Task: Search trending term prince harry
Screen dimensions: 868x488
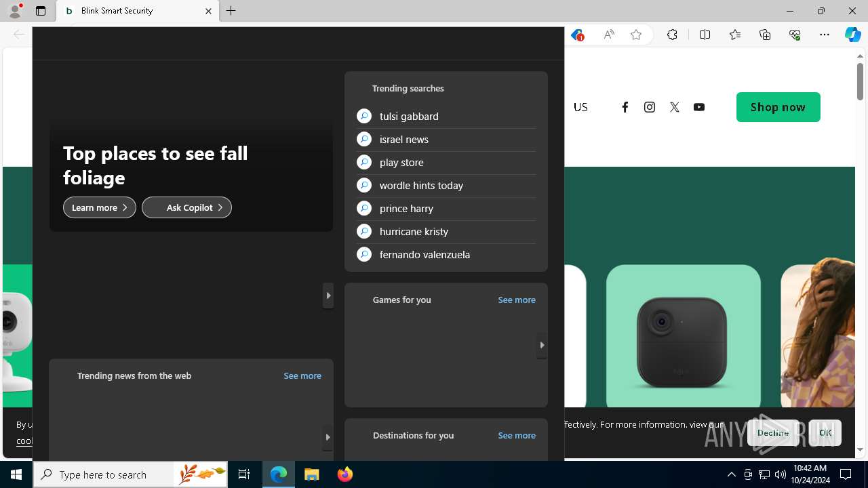Action: [x=406, y=209]
